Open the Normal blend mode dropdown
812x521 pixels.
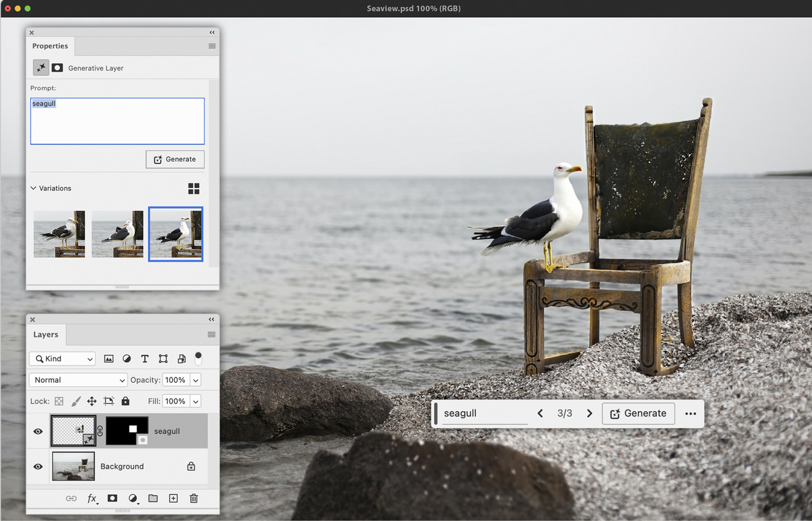(x=78, y=380)
